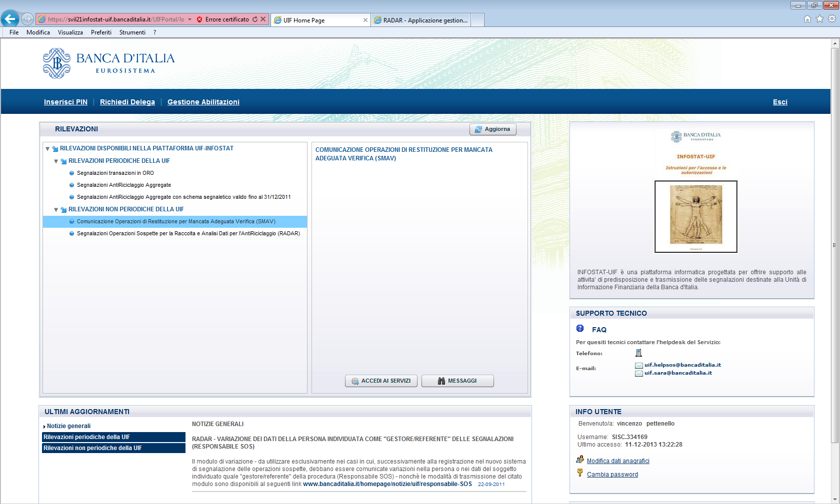Open the responsabile-SOS bancaditalia.it link

pos(387,484)
